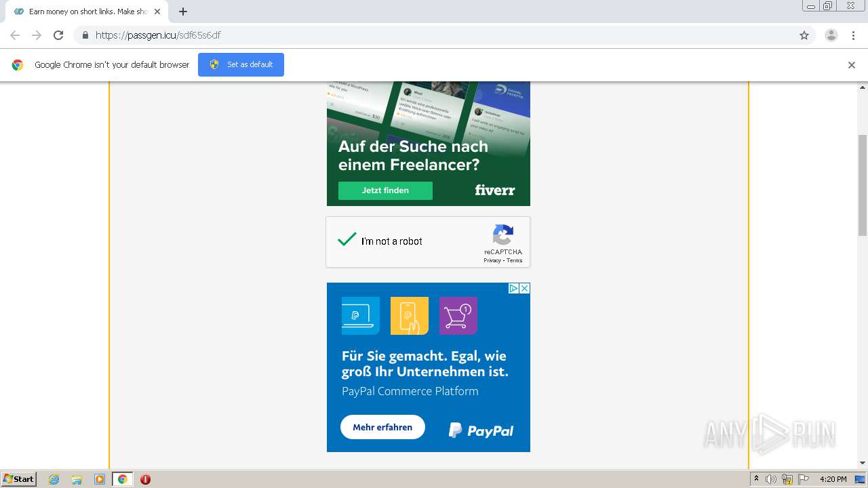The width and height of the screenshot is (868, 488).
Task: Click the Action Center flag icon
Action: (x=804, y=479)
